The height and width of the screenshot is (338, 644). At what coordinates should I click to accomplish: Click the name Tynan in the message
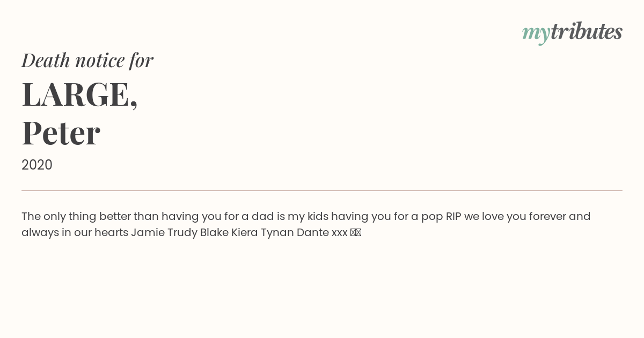click(x=277, y=233)
